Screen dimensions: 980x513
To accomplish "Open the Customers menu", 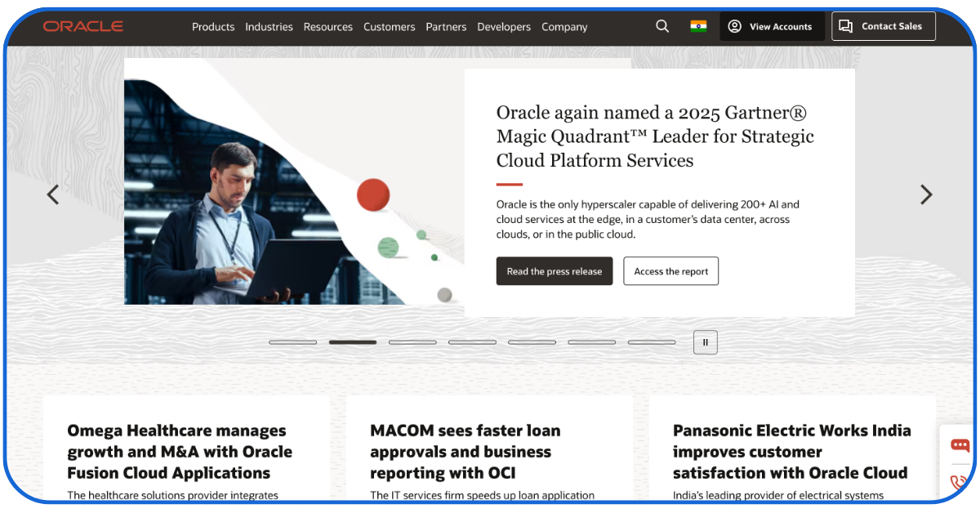I will click(390, 27).
